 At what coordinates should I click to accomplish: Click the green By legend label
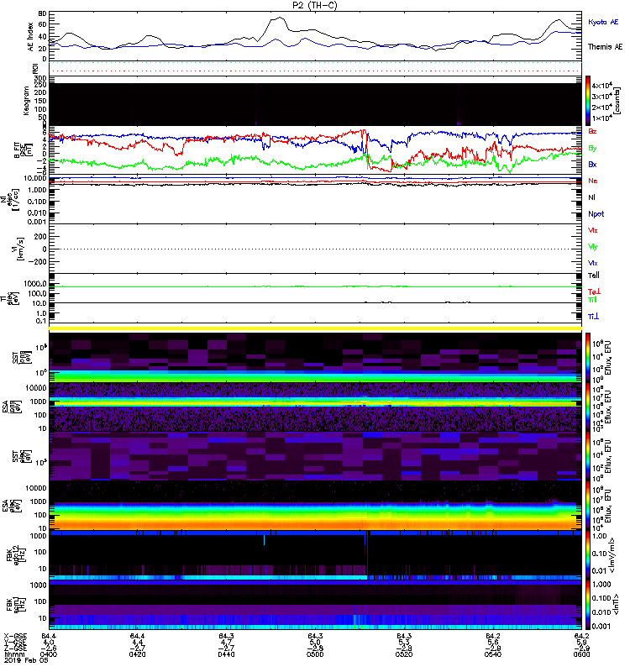(592, 148)
